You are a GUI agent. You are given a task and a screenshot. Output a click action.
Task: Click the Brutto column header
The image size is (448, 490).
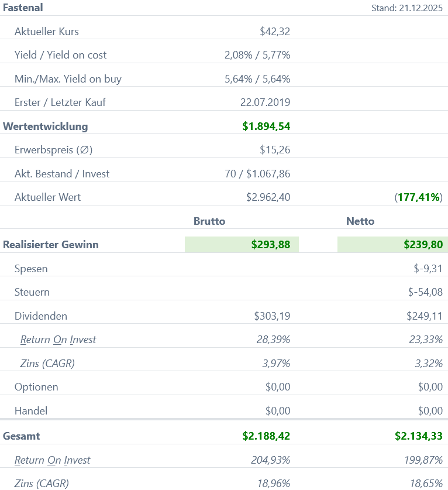point(209,221)
